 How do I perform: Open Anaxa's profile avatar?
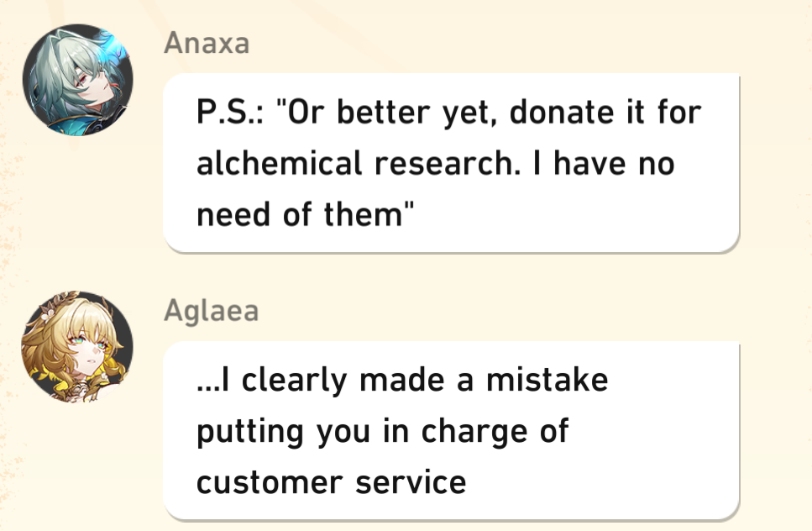(77, 80)
